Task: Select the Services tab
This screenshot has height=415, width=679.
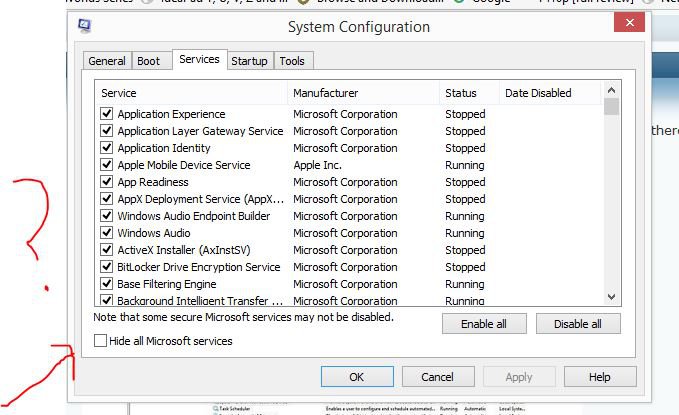Action: pos(200,59)
